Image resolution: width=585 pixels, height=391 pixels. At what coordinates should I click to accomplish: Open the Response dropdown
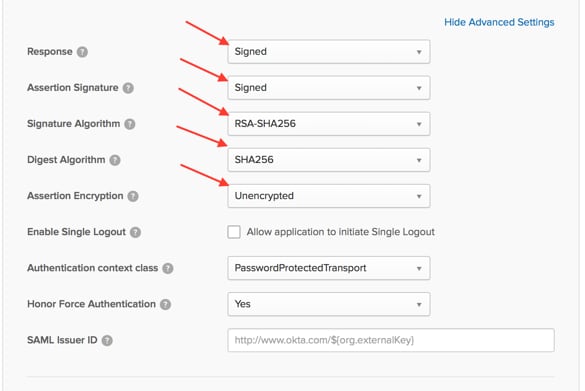(x=329, y=51)
